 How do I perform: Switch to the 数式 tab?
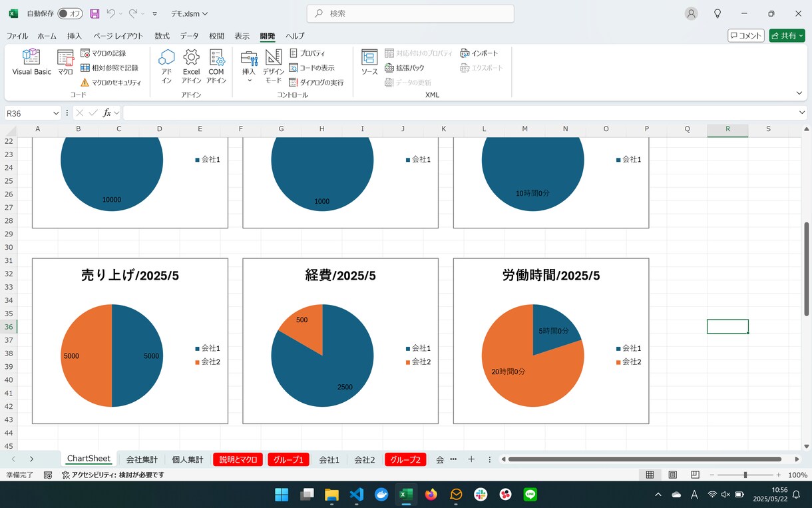coord(162,36)
